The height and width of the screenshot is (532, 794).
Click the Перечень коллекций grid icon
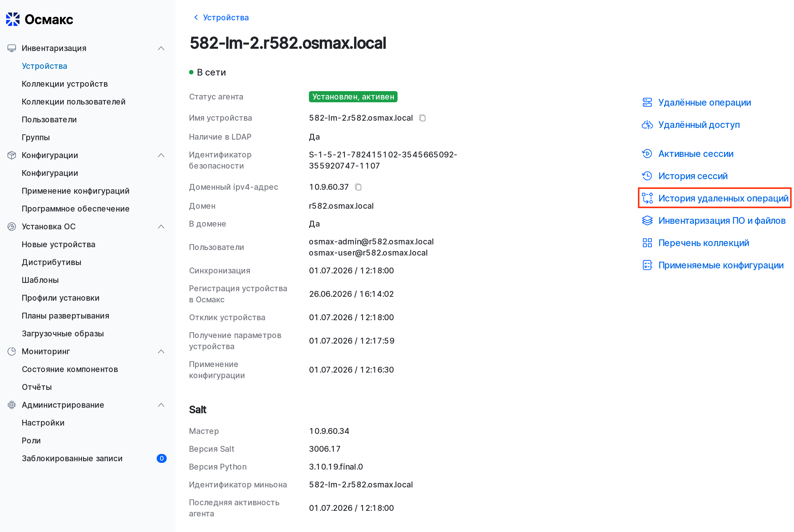(647, 243)
